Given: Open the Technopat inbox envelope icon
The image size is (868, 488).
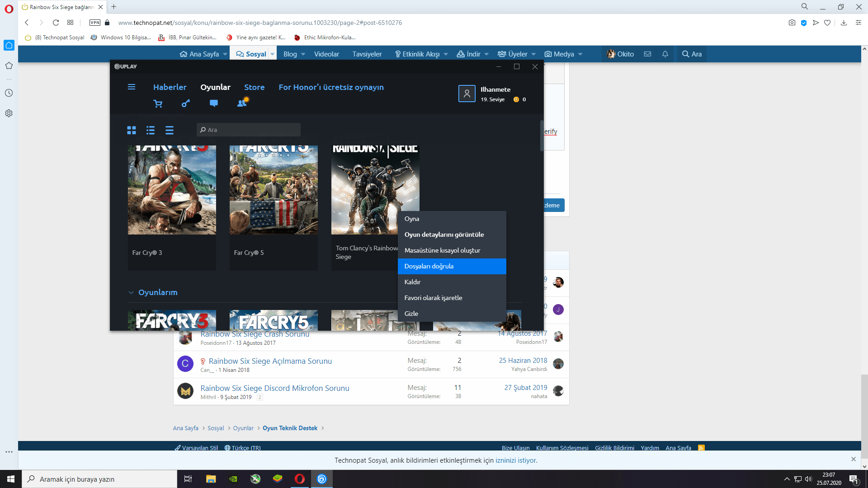Looking at the screenshot, I should click(x=647, y=54).
